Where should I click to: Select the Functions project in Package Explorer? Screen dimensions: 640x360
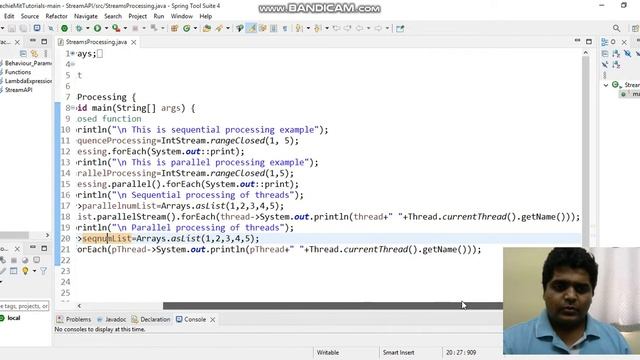[16, 72]
